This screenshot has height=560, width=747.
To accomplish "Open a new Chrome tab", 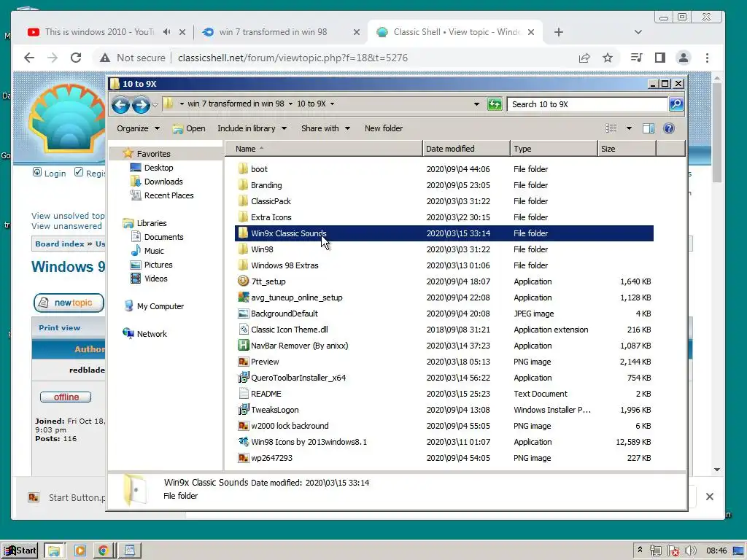I will pyautogui.click(x=559, y=32).
